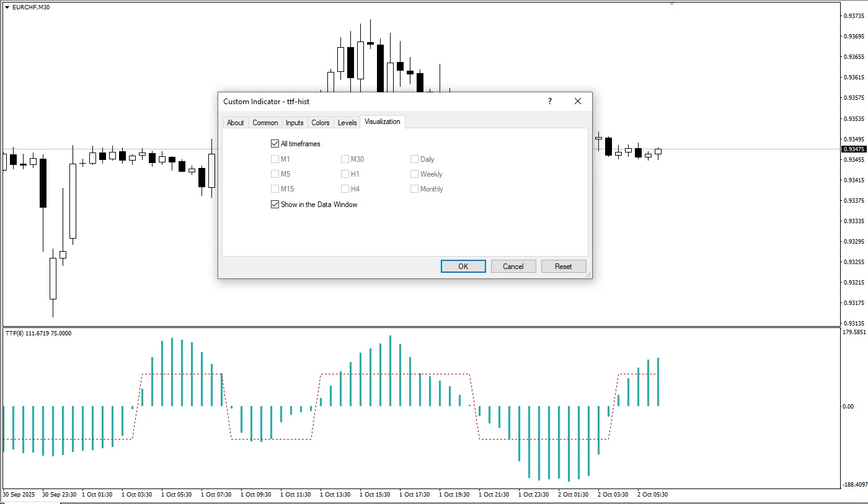This screenshot has width=868, height=504.
Task: Toggle the Monthly timeframe checkbox
Action: coord(415,189)
